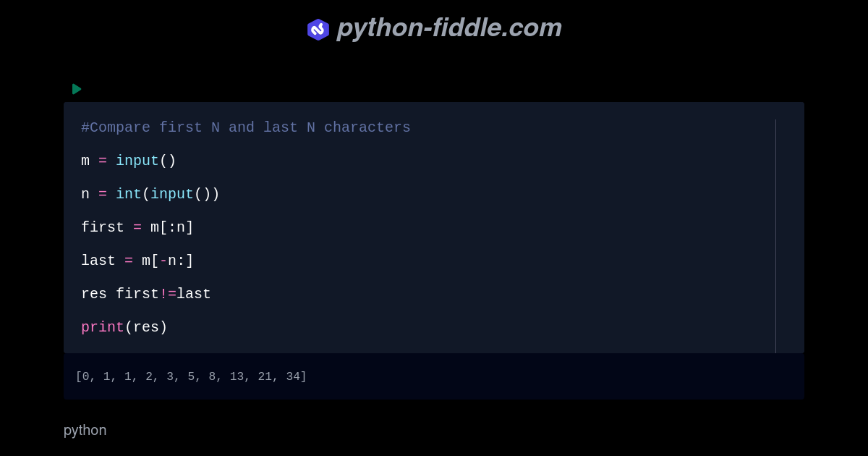Select the line 'print(res)' in the editor
Screen dimensions: 868x456
tap(124, 326)
